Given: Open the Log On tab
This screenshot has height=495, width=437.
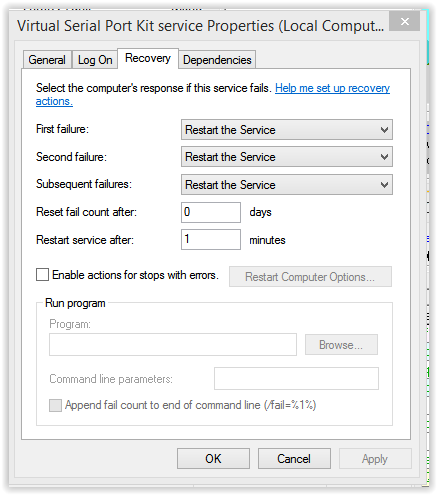Looking at the screenshot, I should tap(95, 60).
